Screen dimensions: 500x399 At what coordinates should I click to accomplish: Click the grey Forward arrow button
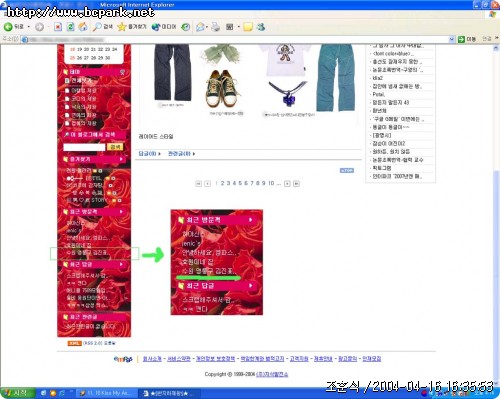pyautogui.click(x=39, y=27)
